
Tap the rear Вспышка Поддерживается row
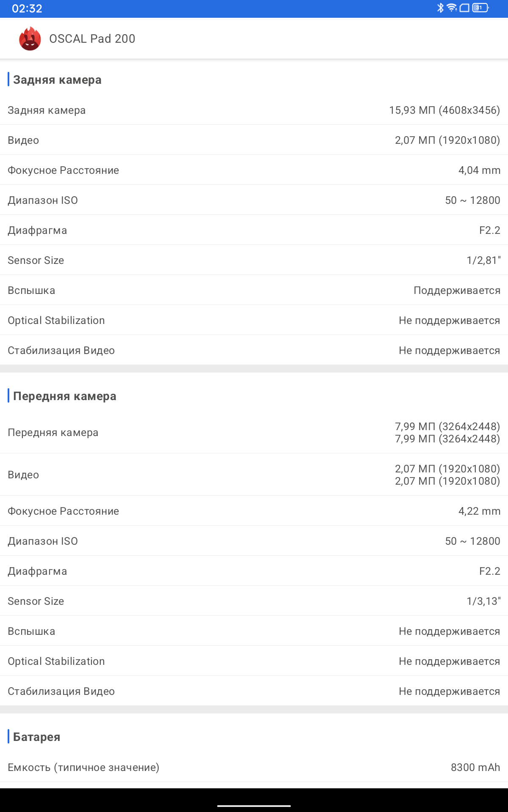pos(254,290)
